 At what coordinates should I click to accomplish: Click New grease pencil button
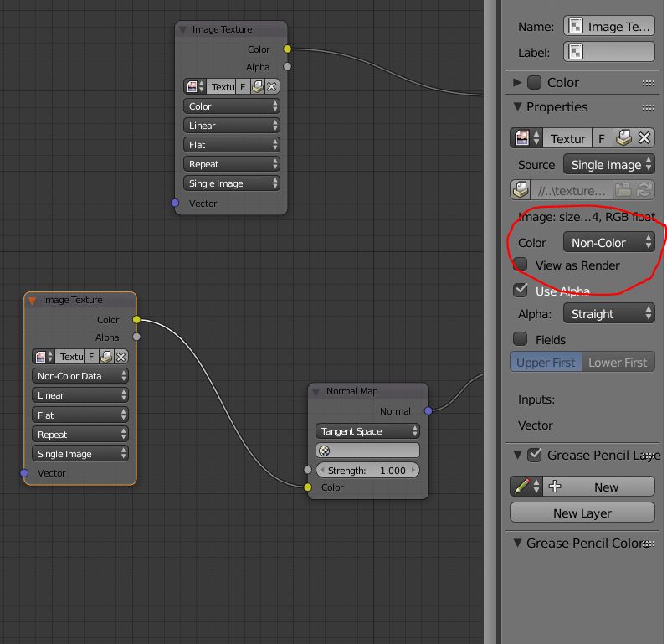599,487
